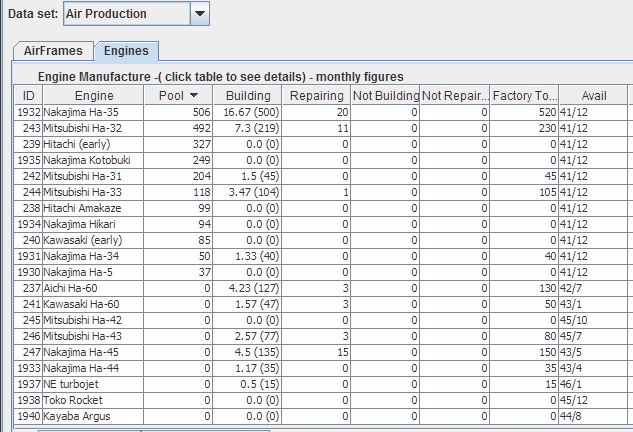633x432 pixels.
Task: Click the Nakajima Ha-5 engine name
Action: pos(78,272)
